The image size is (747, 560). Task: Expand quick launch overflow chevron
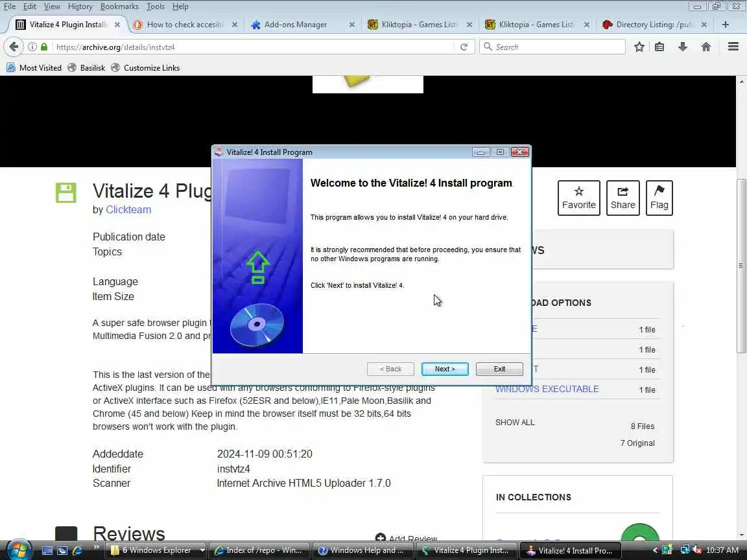click(96, 547)
